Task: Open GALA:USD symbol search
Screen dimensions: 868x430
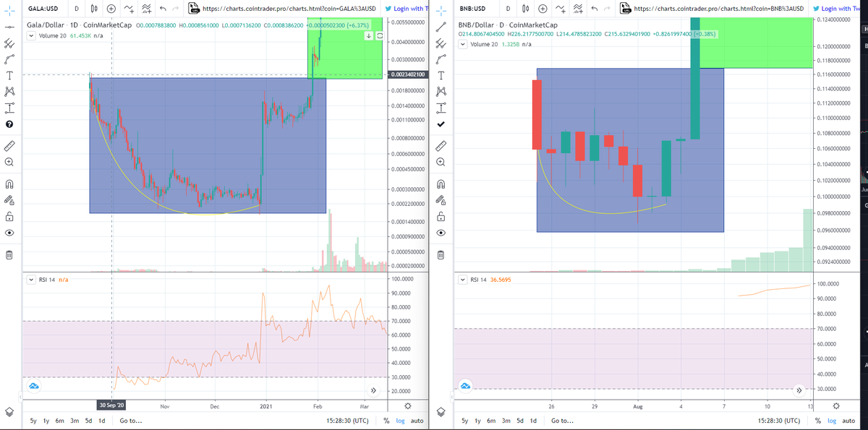Action: pyautogui.click(x=43, y=9)
